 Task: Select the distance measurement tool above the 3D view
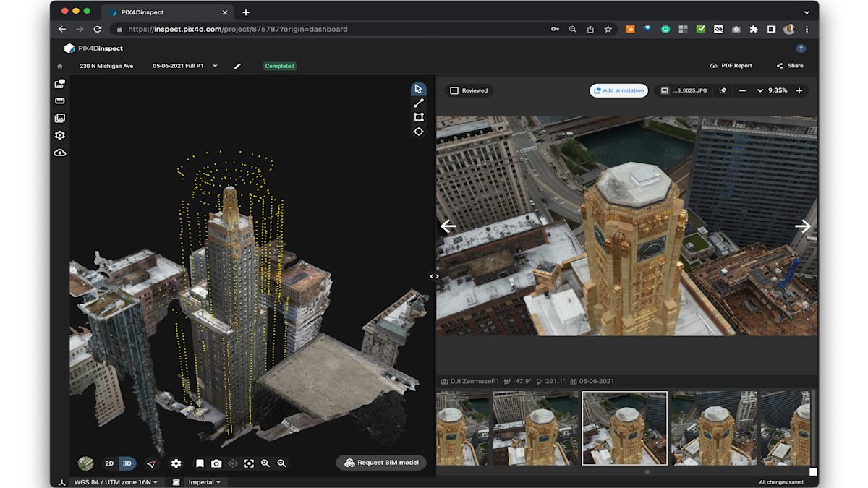418,103
